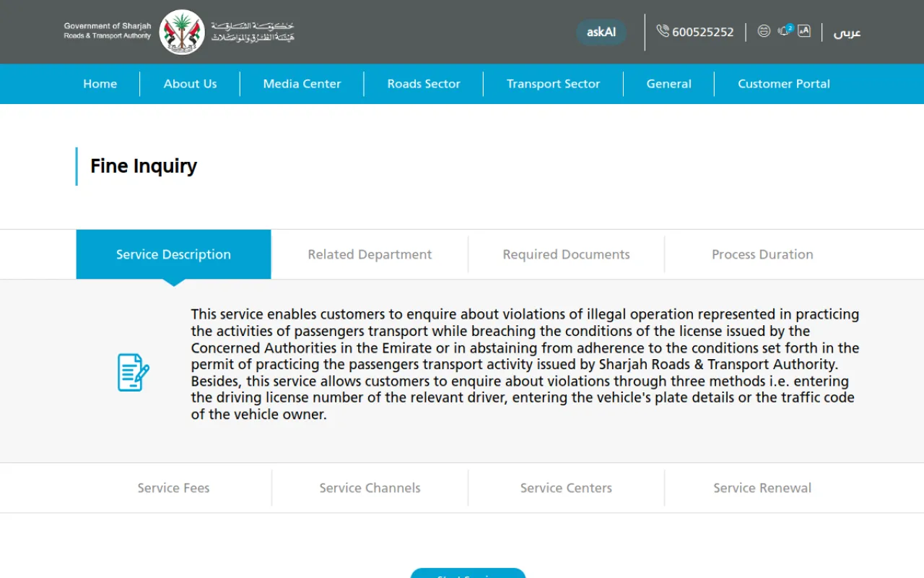Click the font size adjustment icon
Screen dimensions: 924x578
click(804, 31)
